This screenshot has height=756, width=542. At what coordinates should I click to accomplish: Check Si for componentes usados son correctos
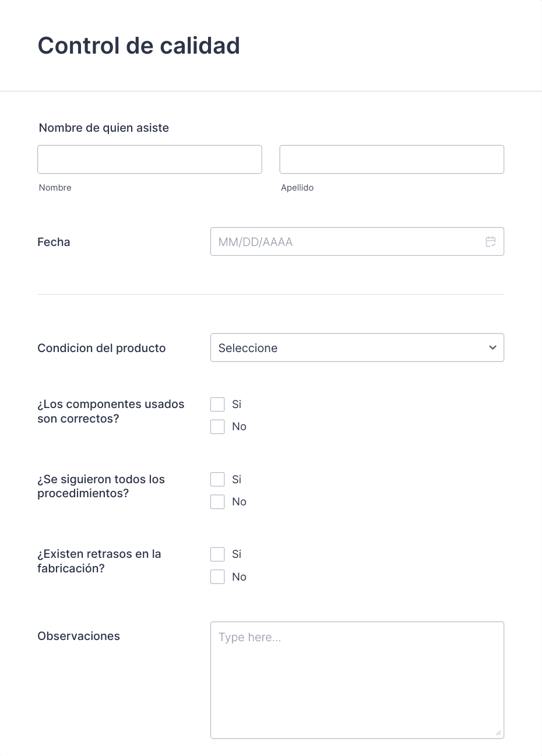coord(217,404)
